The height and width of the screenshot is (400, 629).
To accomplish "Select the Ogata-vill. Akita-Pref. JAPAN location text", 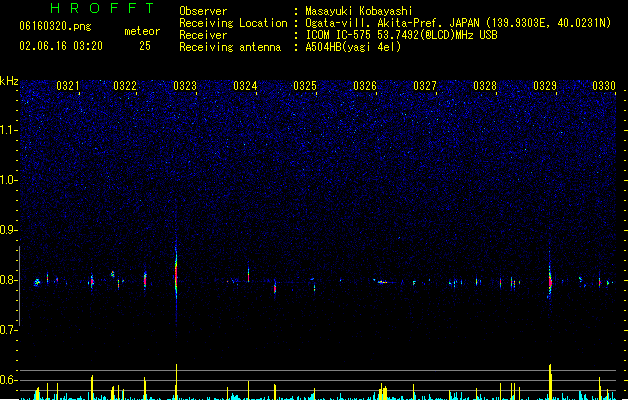I will 458,23.
